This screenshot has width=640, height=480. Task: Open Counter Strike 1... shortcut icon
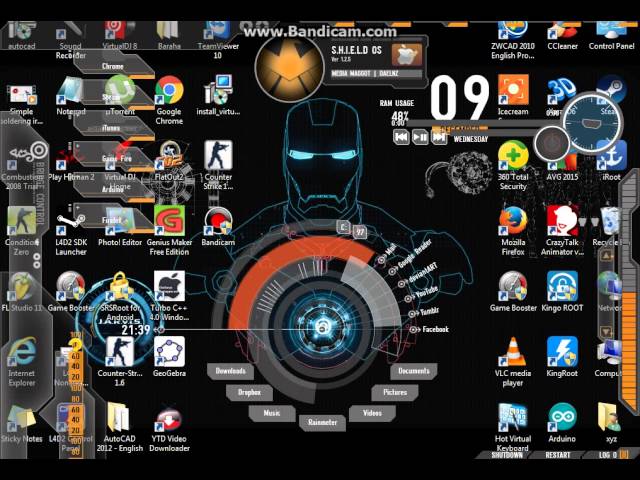pyautogui.click(x=218, y=156)
